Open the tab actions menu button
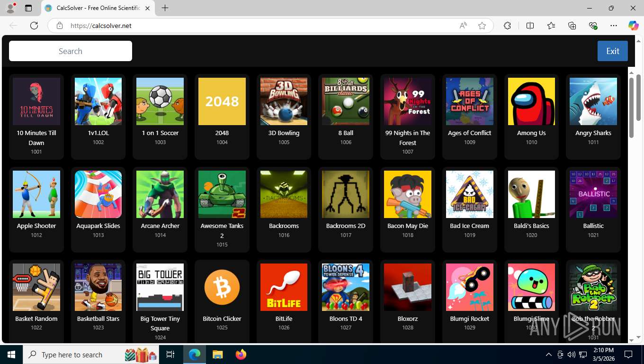The image size is (644, 364). click(x=28, y=8)
